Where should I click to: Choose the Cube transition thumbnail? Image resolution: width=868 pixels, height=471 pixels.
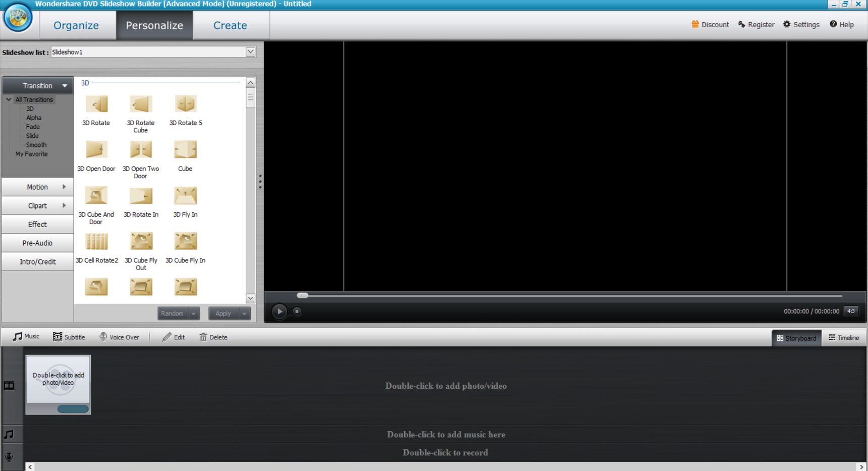[185, 150]
